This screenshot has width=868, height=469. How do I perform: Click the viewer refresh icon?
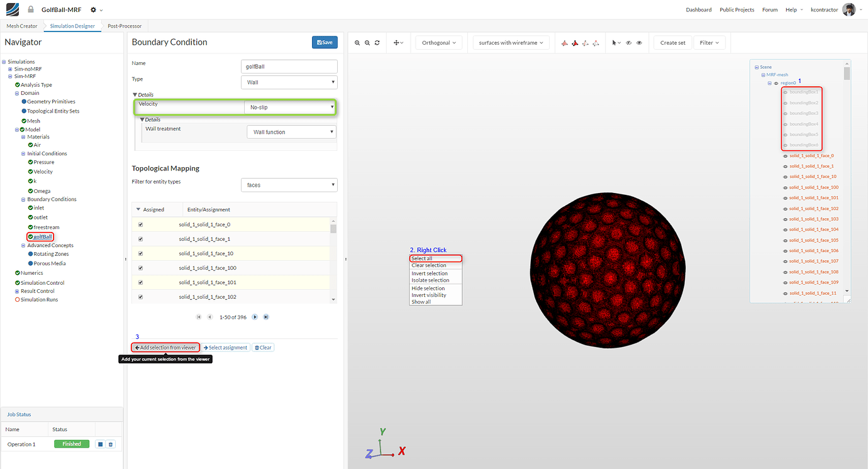[x=377, y=43]
